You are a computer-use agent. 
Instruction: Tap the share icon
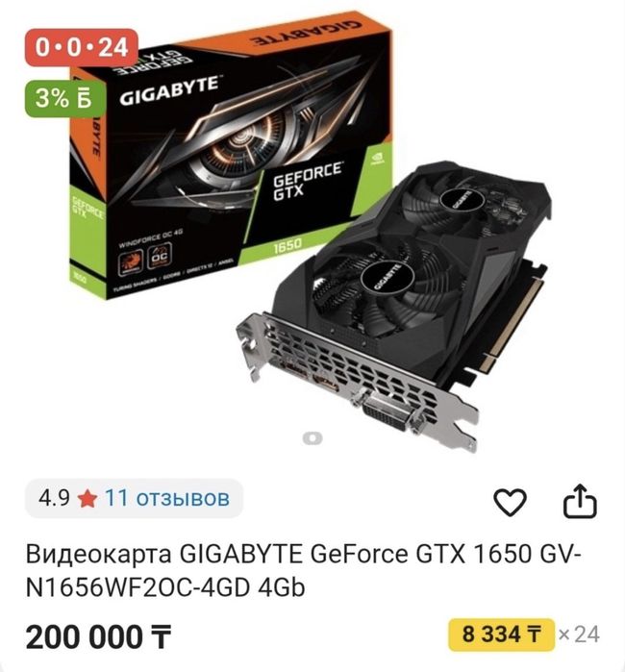[x=580, y=501]
